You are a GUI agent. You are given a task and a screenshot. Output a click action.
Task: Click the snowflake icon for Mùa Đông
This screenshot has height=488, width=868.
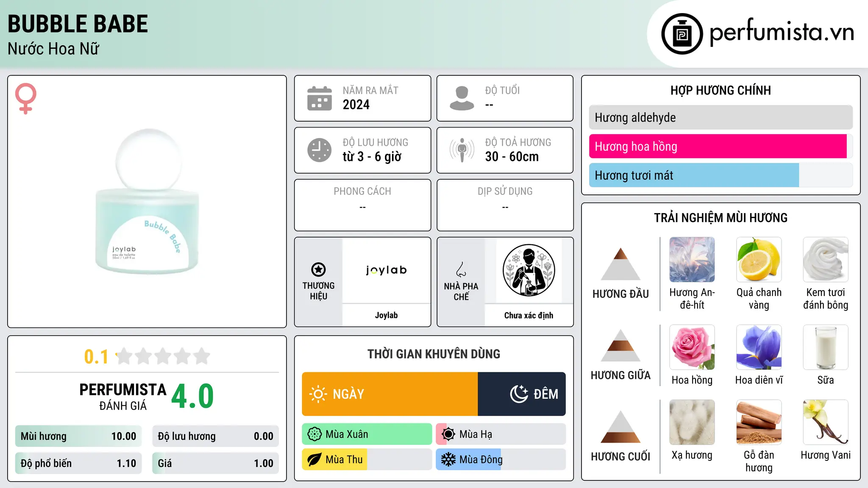(x=448, y=460)
